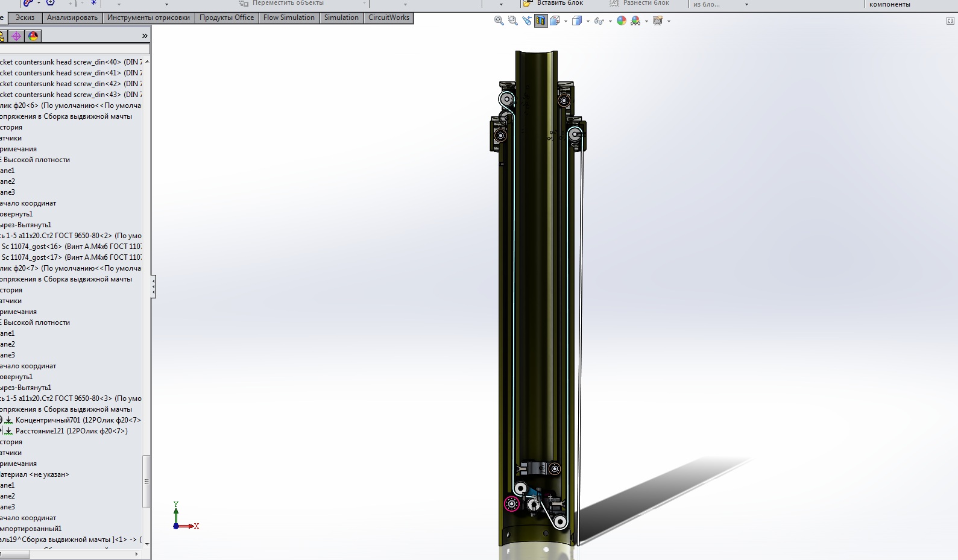
Task: Open the Display Style dropdown arrow
Action: [x=588, y=21]
